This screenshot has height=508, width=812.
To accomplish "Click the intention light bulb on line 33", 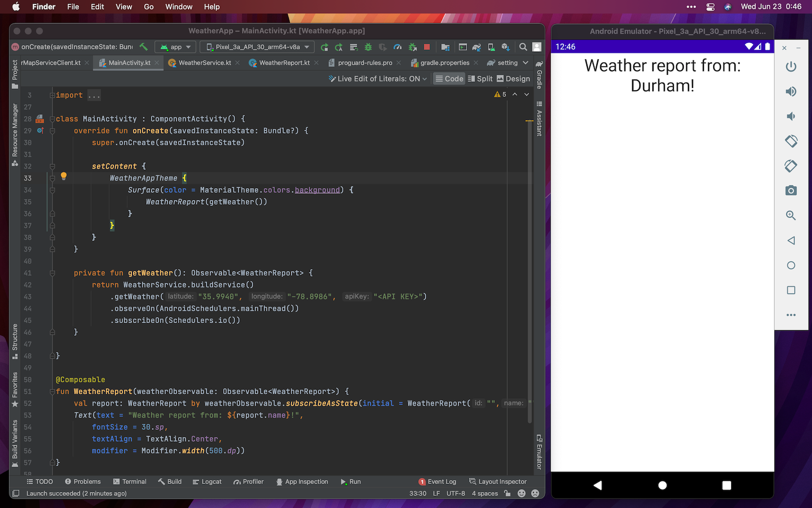I will tap(63, 176).
